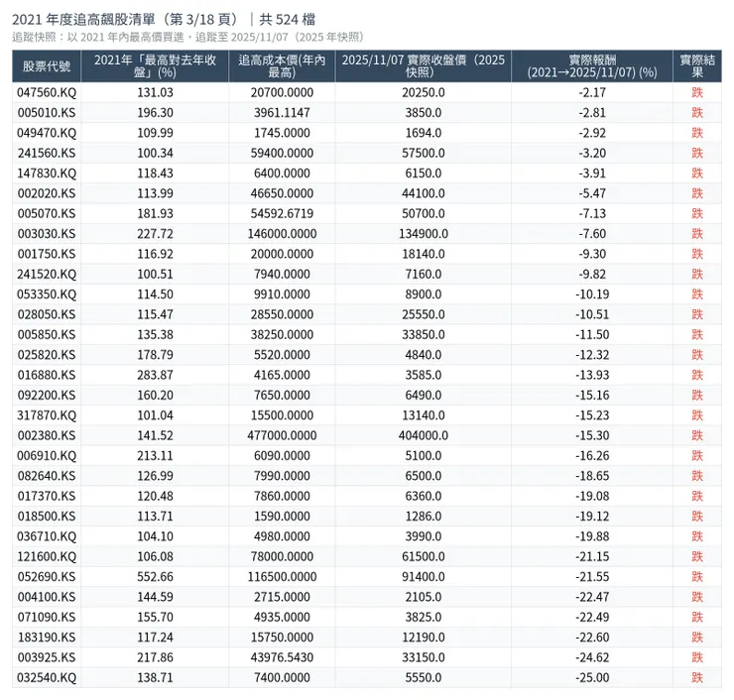Select stock code 002380.KS

pos(47,435)
